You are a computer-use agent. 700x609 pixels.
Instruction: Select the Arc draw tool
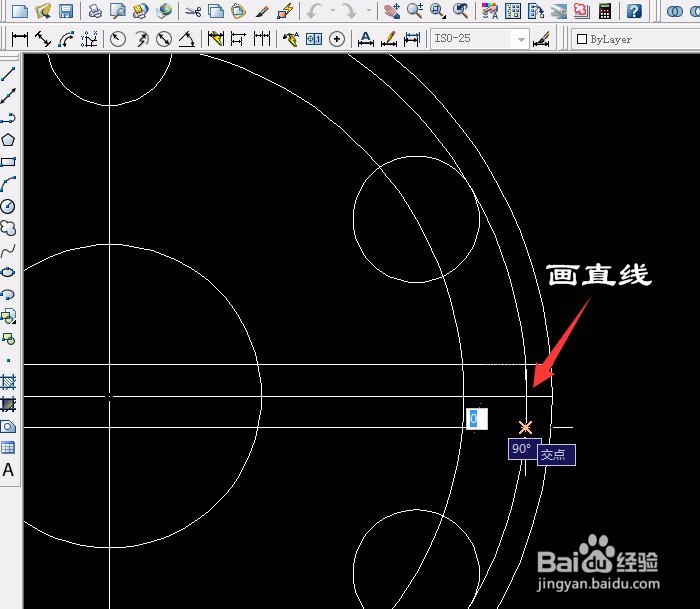coord(8,184)
